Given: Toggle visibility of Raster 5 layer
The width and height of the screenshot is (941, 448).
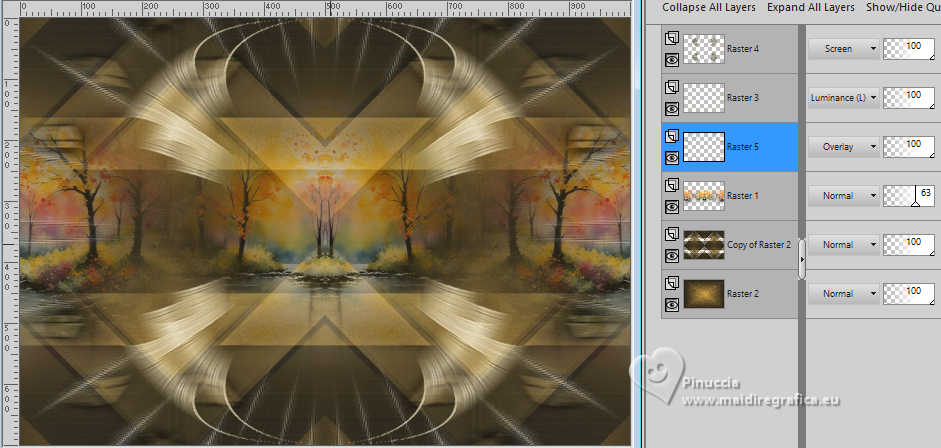Looking at the screenshot, I should pos(672,158).
